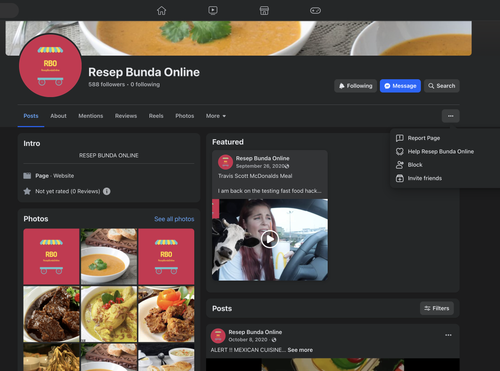Open the fried food with carrot garnish photo
This screenshot has width=500, height=371.
[x=166, y=314]
